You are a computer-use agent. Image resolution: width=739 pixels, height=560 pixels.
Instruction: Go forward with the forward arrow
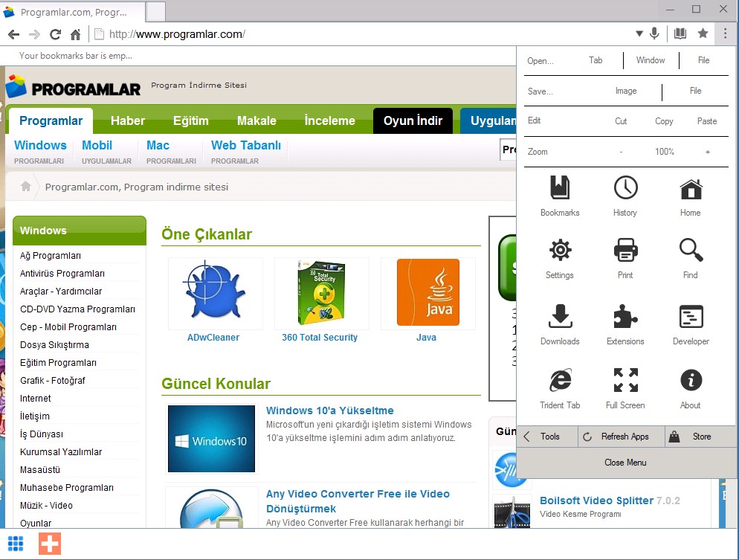click(34, 34)
